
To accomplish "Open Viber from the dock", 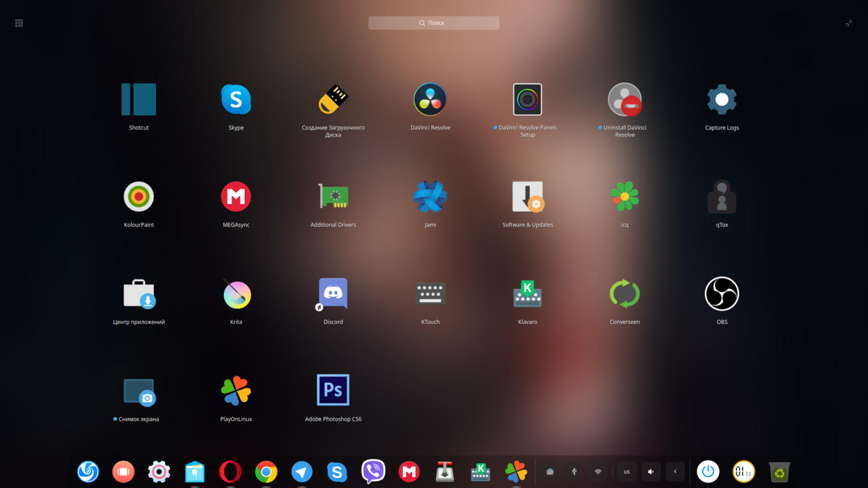I will [373, 472].
